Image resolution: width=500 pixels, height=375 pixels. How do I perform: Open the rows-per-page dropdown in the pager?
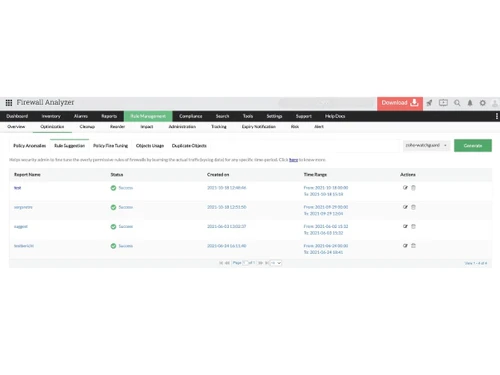point(276,263)
